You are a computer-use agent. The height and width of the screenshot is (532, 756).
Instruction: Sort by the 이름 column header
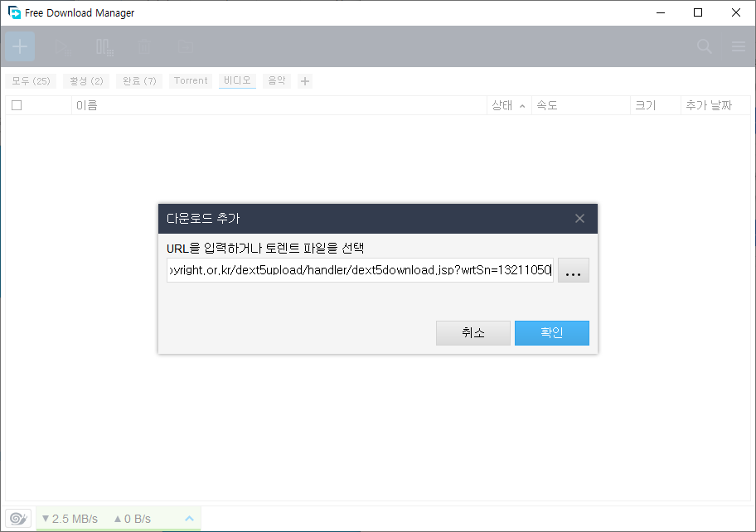279,105
